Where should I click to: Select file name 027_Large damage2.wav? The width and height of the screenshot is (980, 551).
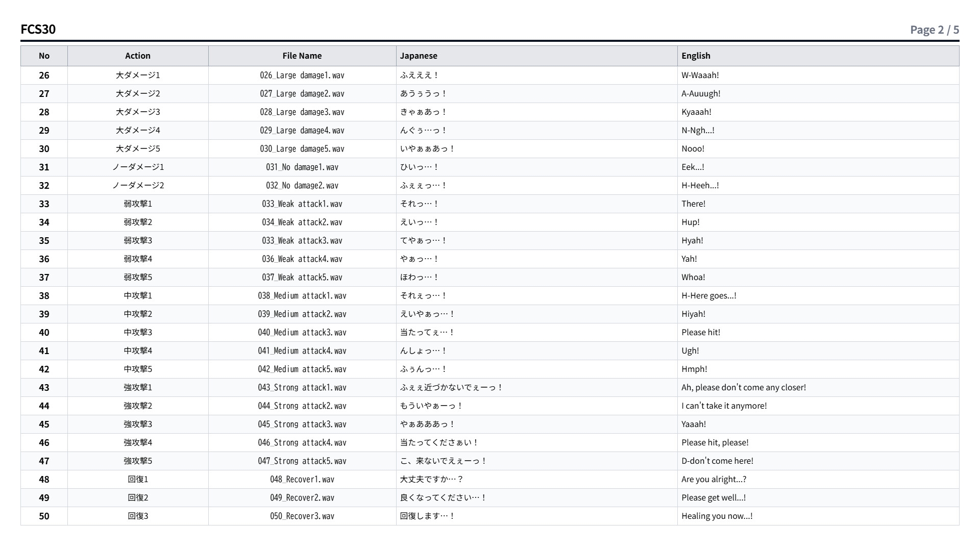(x=302, y=93)
